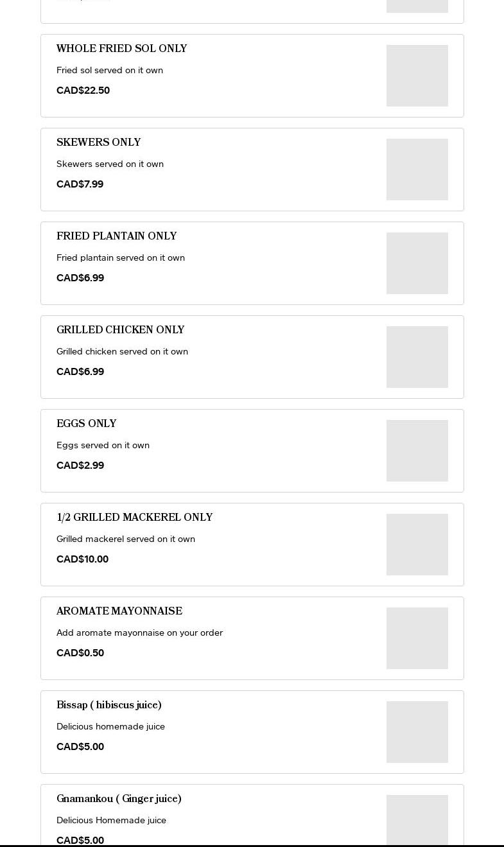Open the Whole Fried Sol Only item
Viewport: 504px width, 847px height.
(122, 49)
